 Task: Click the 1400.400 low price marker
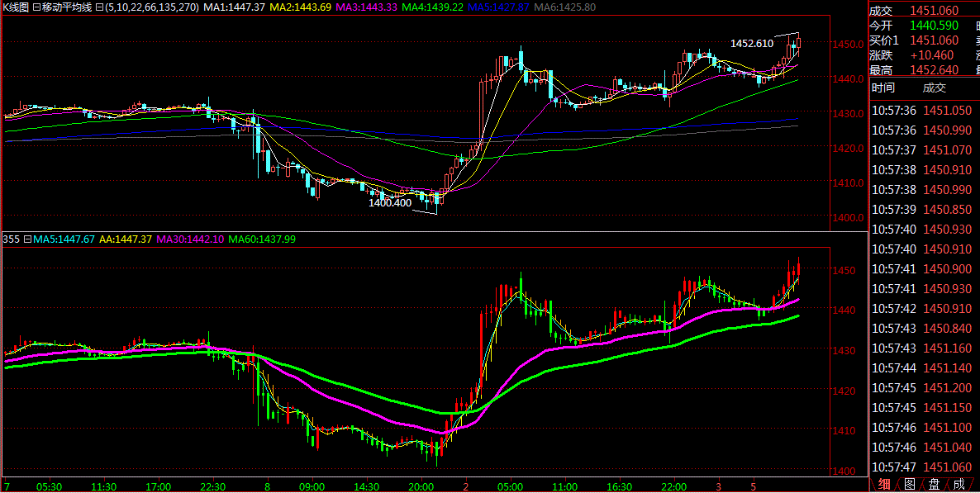(x=389, y=202)
